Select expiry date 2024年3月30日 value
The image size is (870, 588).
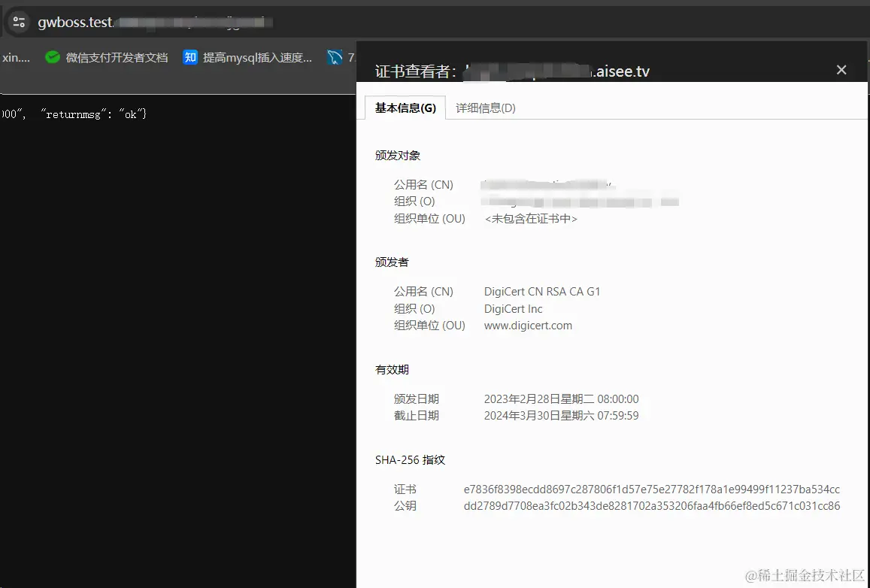(x=561, y=416)
